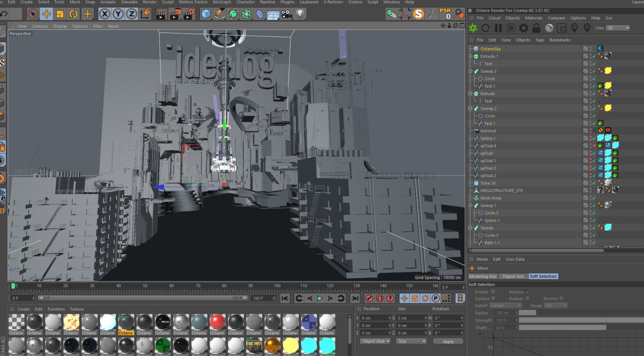Open the Object (Rel) coordinate dropdown
The image size is (644, 356).
(x=375, y=341)
